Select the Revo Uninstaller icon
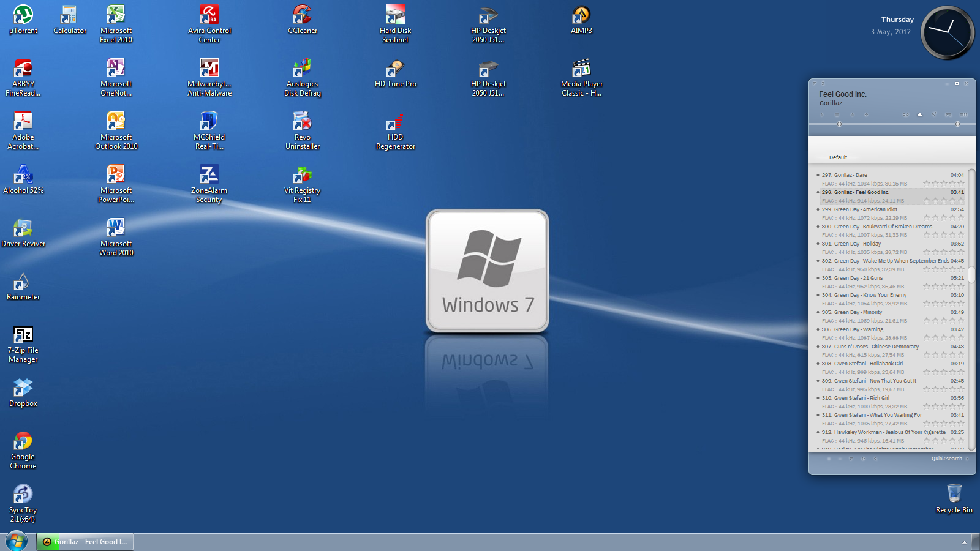Viewport: 980px width, 551px height. 303,130
